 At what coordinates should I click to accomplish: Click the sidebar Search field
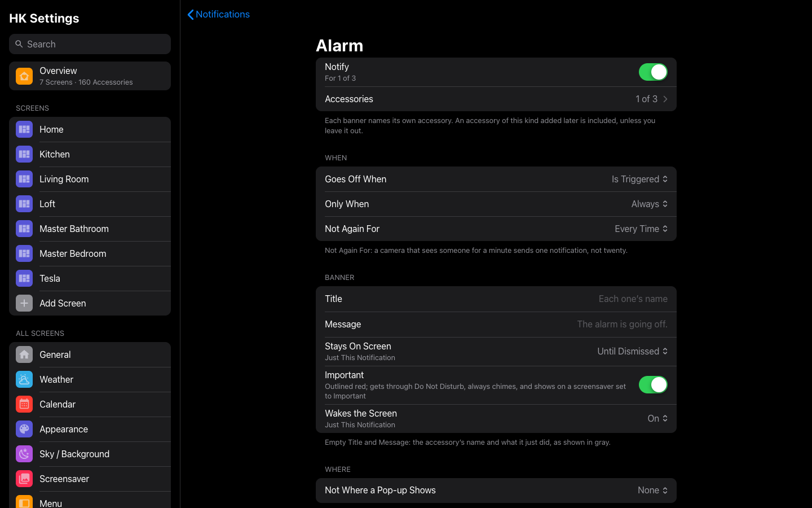pyautogui.click(x=90, y=44)
